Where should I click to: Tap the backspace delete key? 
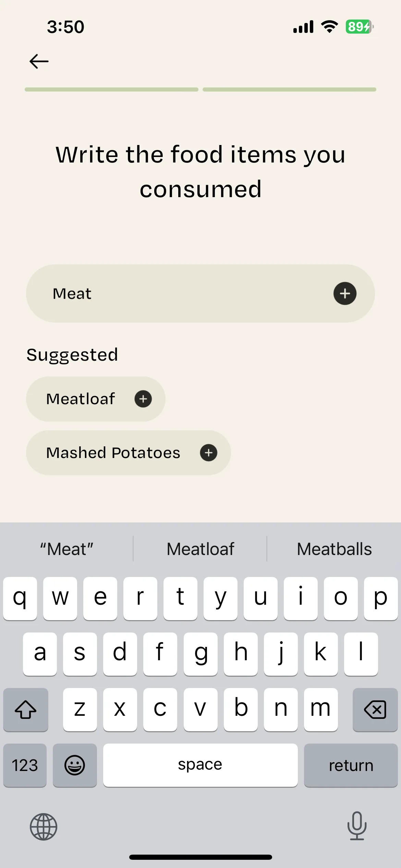[x=375, y=709]
